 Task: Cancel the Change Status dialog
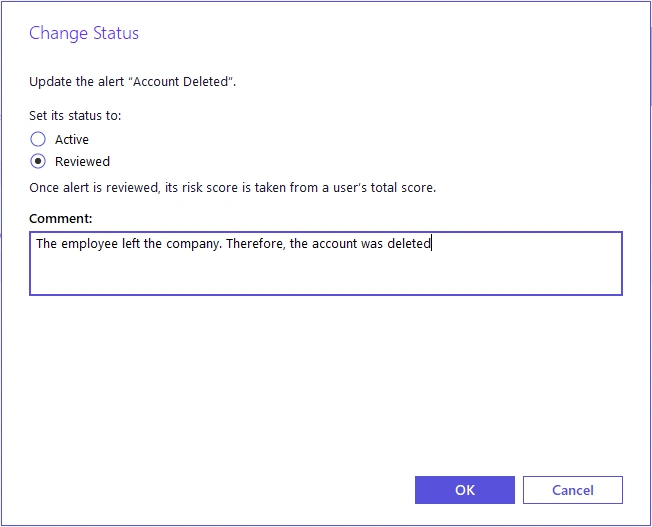572,490
